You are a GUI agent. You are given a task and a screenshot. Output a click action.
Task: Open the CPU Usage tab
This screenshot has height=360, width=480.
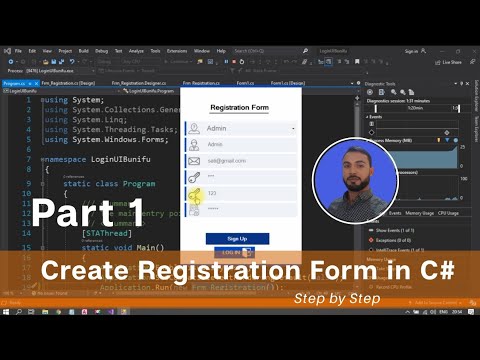pyautogui.click(x=448, y=213)
